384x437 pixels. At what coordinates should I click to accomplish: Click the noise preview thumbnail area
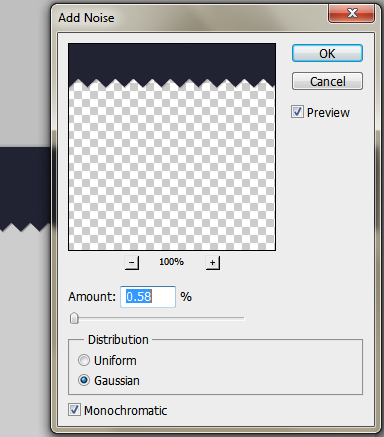click(172, 147)
